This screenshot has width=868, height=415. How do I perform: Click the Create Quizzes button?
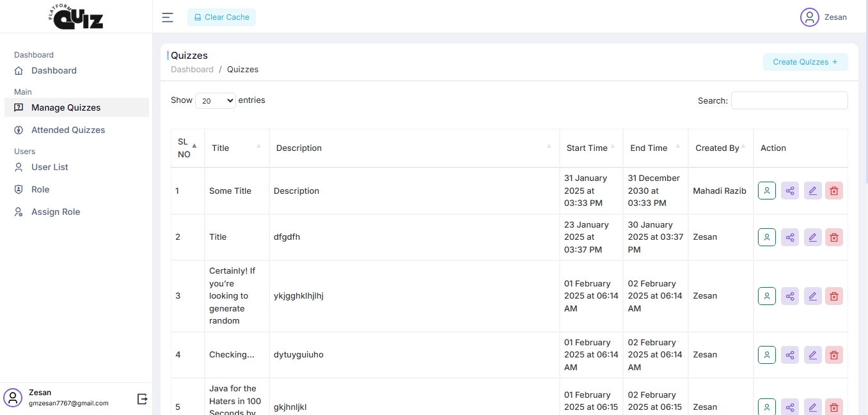[x=805, y=62]
